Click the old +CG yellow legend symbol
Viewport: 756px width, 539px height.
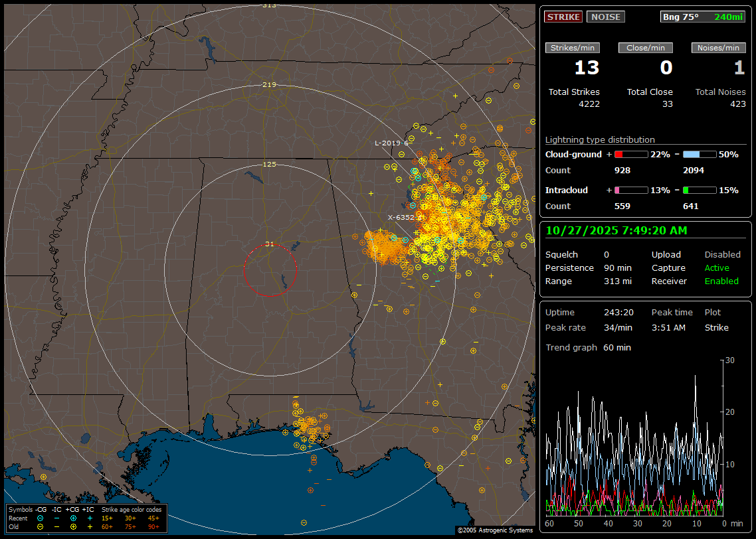(x=73, y=526)
